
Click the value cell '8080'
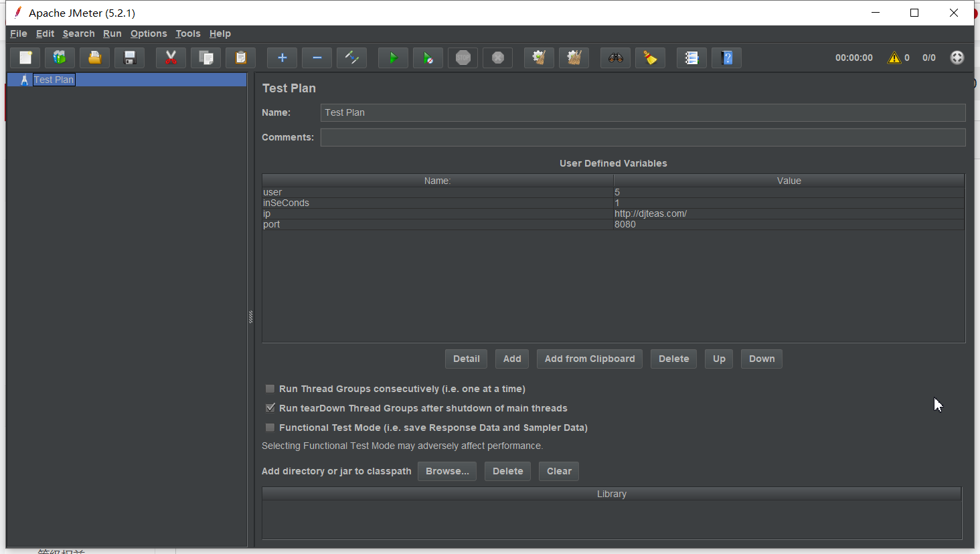point(789,224)
